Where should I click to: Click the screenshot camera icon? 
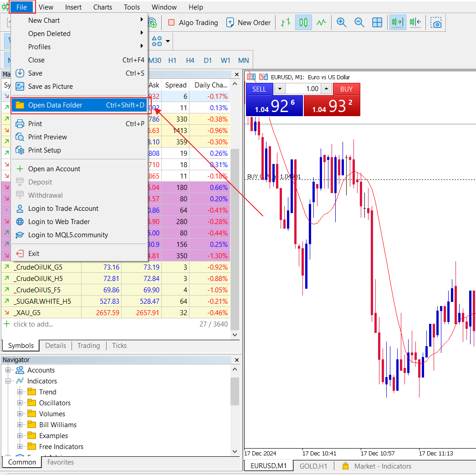[x=436, y=23]
